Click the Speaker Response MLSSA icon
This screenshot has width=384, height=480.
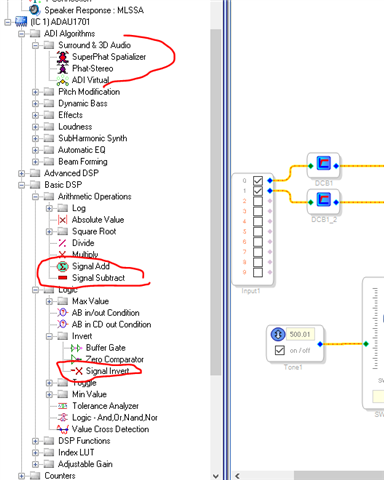[x=35, y=10]
